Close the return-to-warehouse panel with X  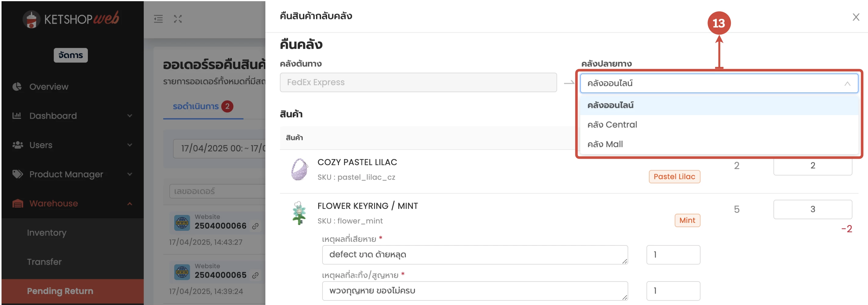pos(856,17)
